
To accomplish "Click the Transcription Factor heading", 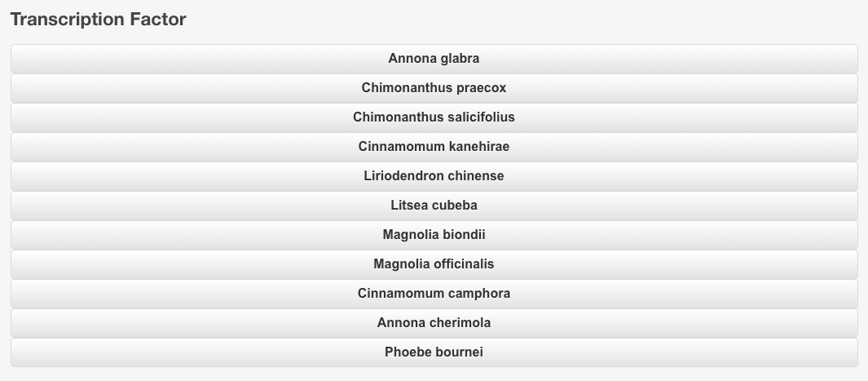I will click(x=99, y=20).
